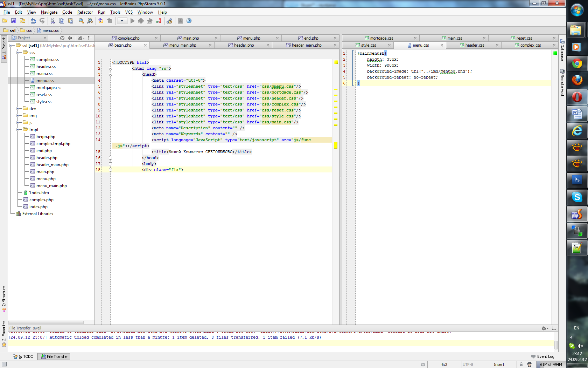Toggle the File Transfer tool window button
This screenshot has height=368, width=588.
tap(54, 356)
